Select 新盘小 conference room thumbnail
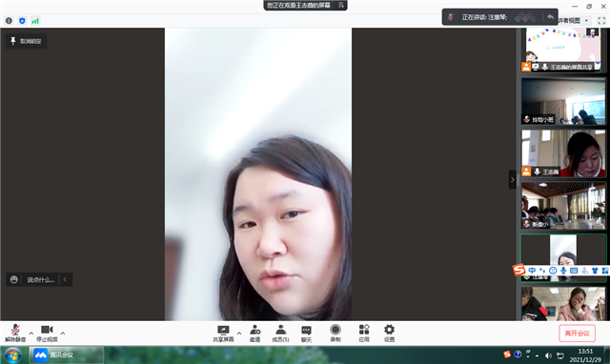The width and height of the screenshot is (610, 364). point(563,205)
